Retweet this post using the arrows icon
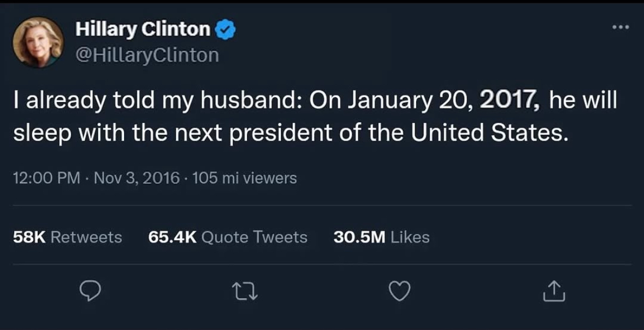The height and width of the screenshot is (330, 644). [246, 292]
